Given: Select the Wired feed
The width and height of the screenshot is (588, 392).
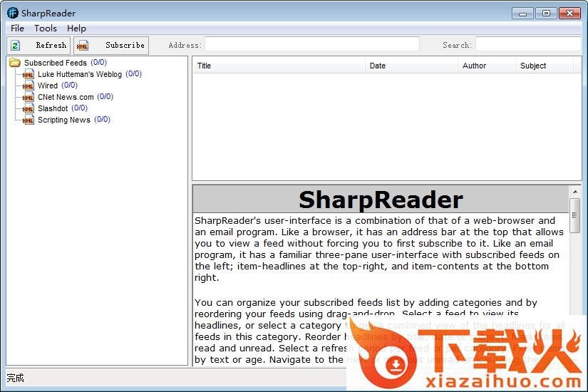Looking at the screenshot, I should (x=48, y=86).
